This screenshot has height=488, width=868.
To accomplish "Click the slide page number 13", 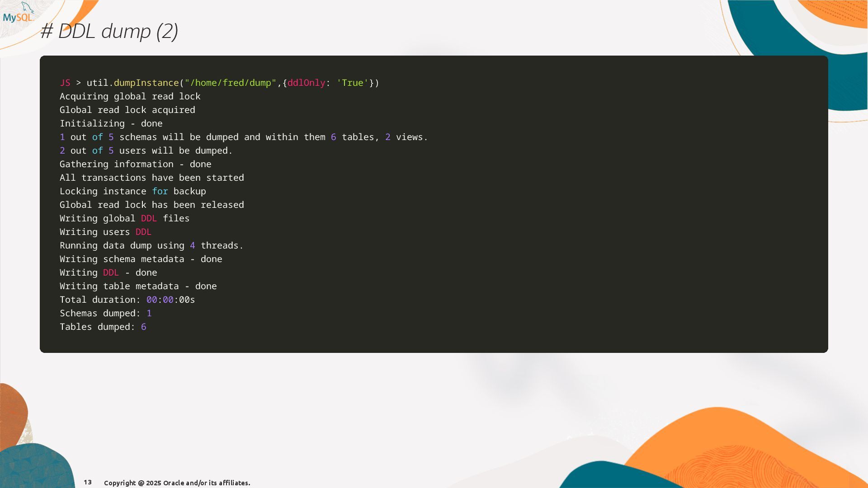I will point(88,482).
